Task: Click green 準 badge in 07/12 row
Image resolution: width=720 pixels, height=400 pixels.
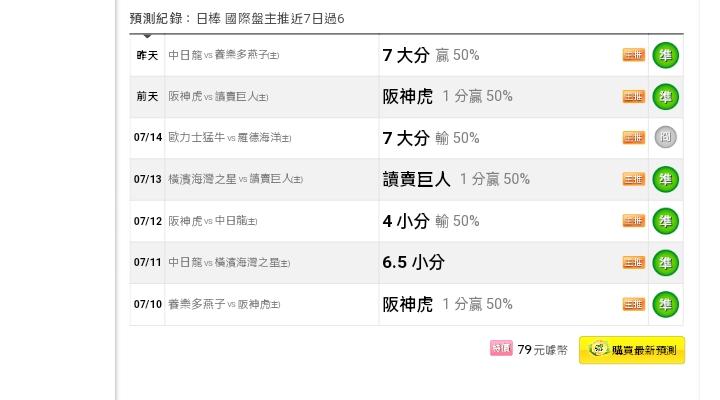Action: point(665,221)
